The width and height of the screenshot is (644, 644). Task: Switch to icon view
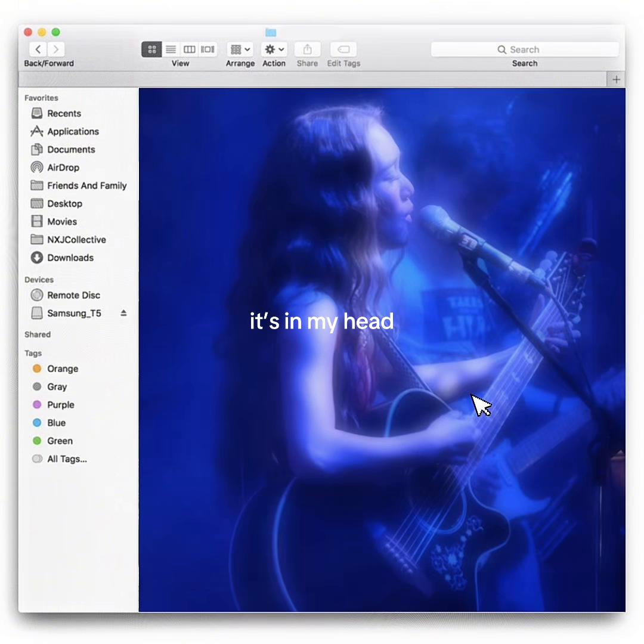[x=151, y=49]
